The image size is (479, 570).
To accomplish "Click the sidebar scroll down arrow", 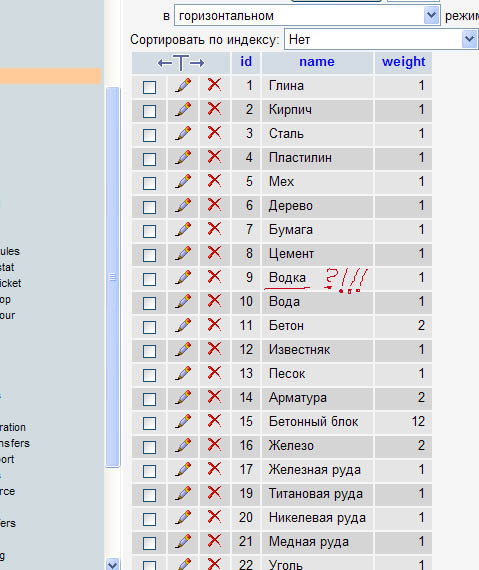I will [113, 564].
